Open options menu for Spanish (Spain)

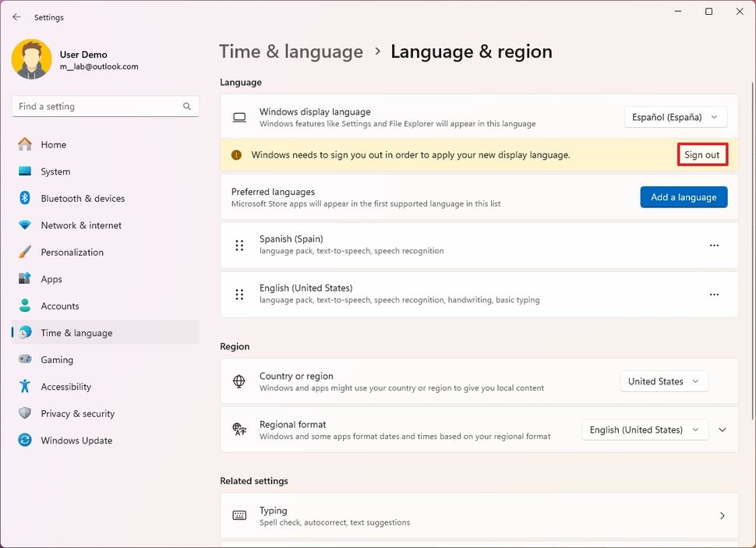[x=714, y=245]
